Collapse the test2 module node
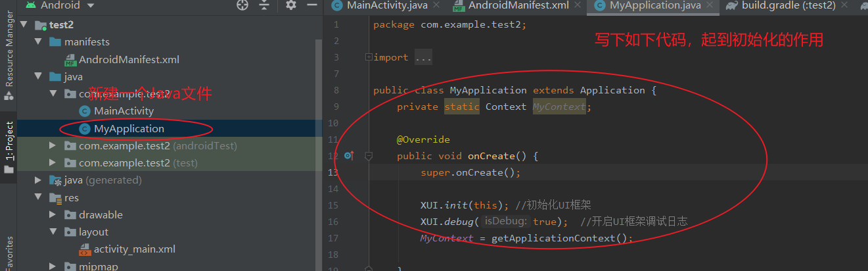Screen dimensions: 868x271 coord(24,25)
